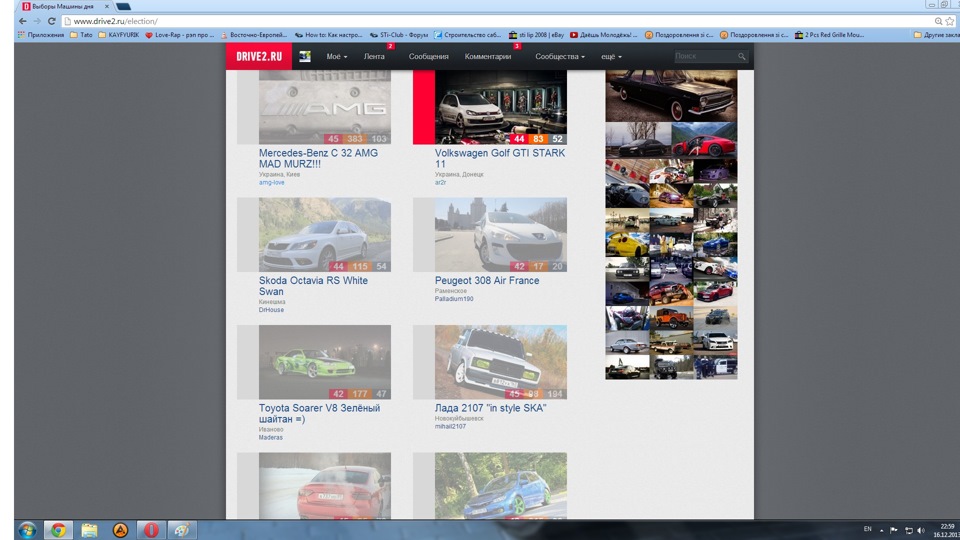Open the AMG engine thumbnail
This screenshot has width=960, height=540.
coord(324,107)
